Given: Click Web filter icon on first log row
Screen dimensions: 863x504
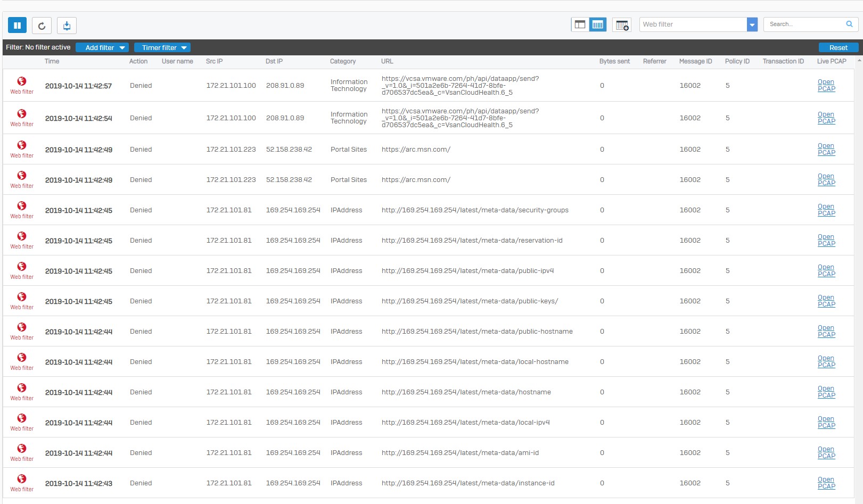Looking at the screenshot, I should [22, 81].
